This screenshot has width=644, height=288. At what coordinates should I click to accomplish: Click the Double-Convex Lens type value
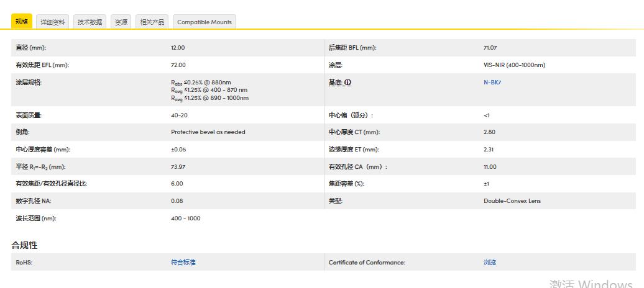click(x=512, y=201)
